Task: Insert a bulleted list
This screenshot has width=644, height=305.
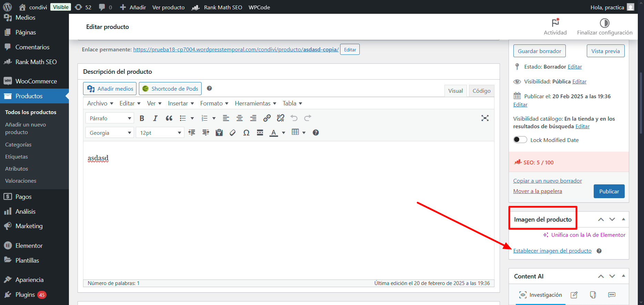Action: pos(183,118)
